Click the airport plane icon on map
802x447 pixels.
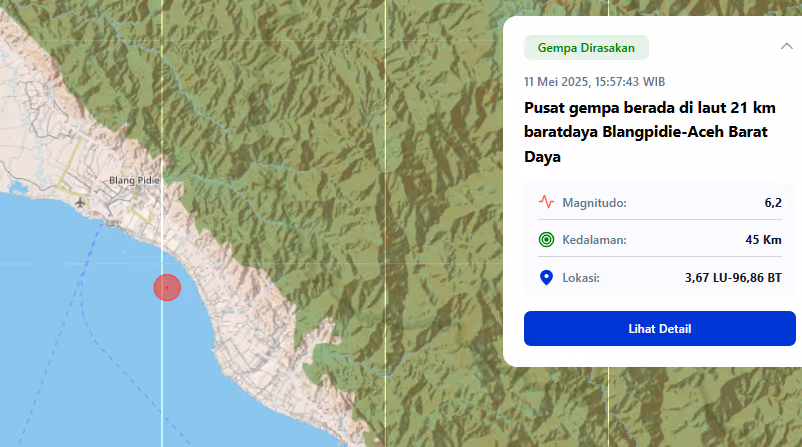coord(80,203)
